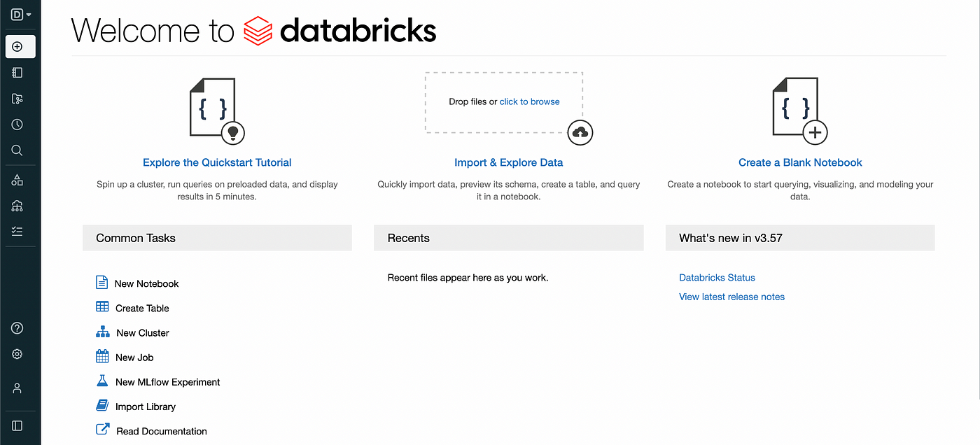Open the Jobs checklist icon in sidebar

coord(17,231)
